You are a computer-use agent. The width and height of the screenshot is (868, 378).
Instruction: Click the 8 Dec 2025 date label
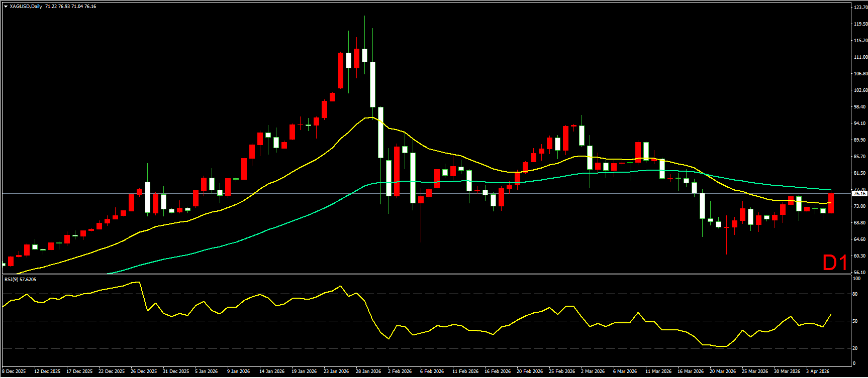(14, 371)
